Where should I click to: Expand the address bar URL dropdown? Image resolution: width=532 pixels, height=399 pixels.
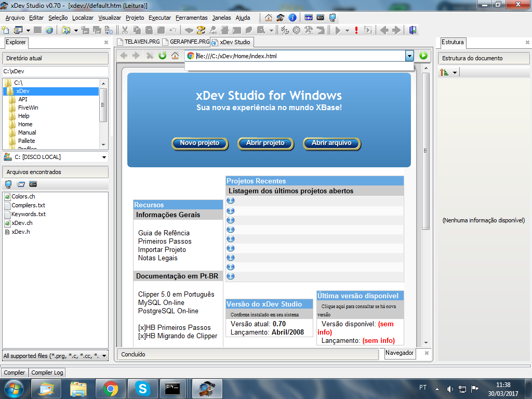coord(409,56)
